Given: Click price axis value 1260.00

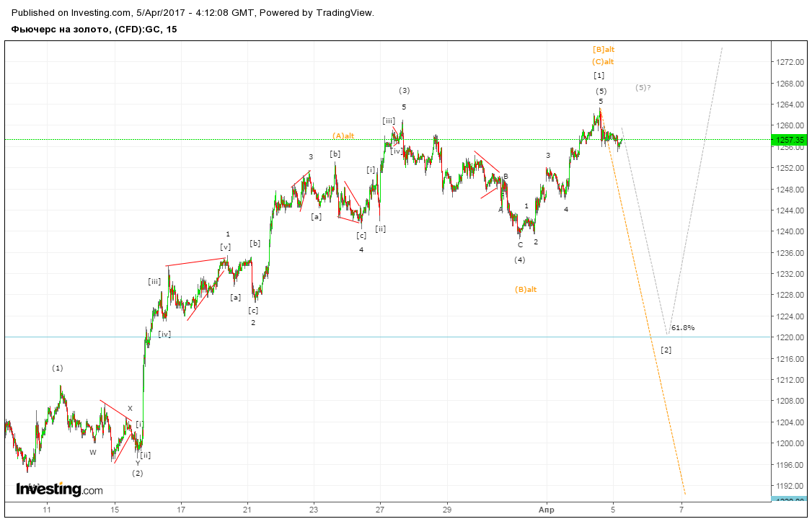Looking at the screenshot, I should (789, 125).
